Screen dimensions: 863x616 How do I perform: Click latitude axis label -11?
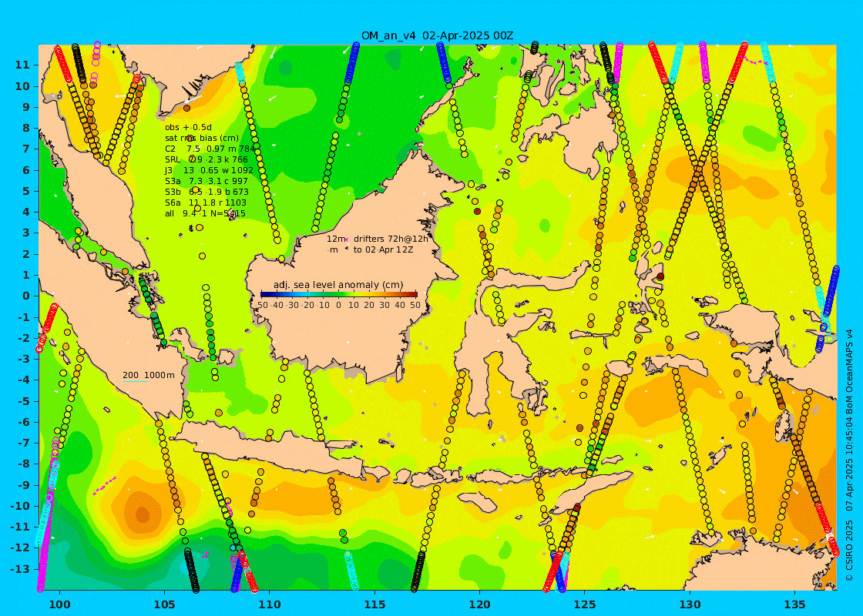click(x=20, y=527)
